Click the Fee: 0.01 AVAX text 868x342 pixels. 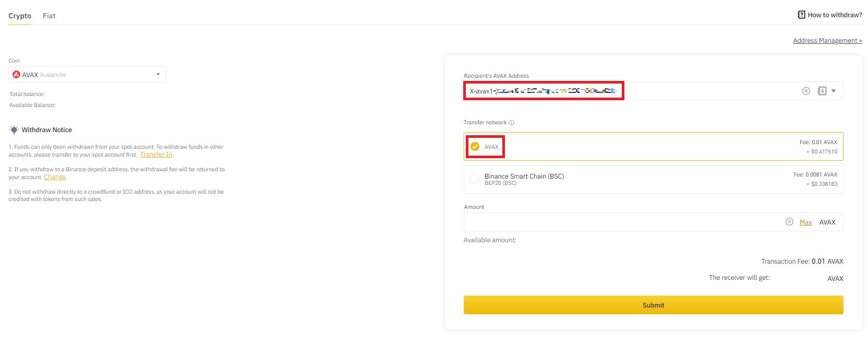click(818, 142)
